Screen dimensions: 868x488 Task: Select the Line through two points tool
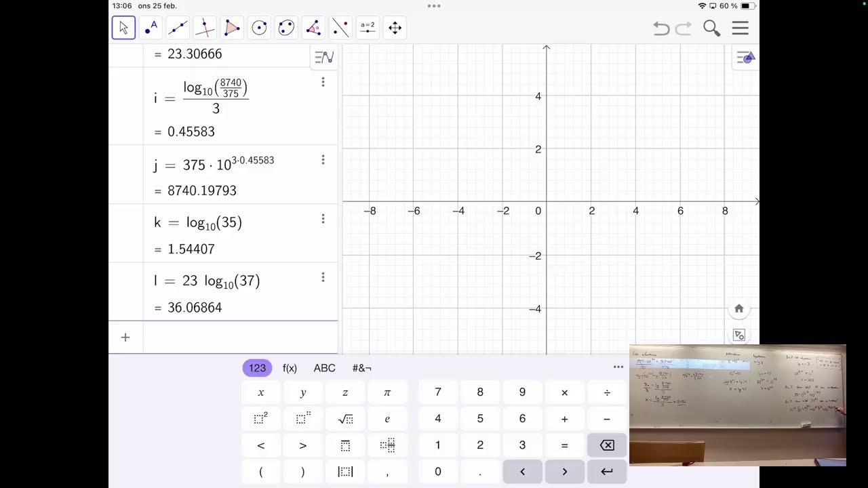pos(178,28)
